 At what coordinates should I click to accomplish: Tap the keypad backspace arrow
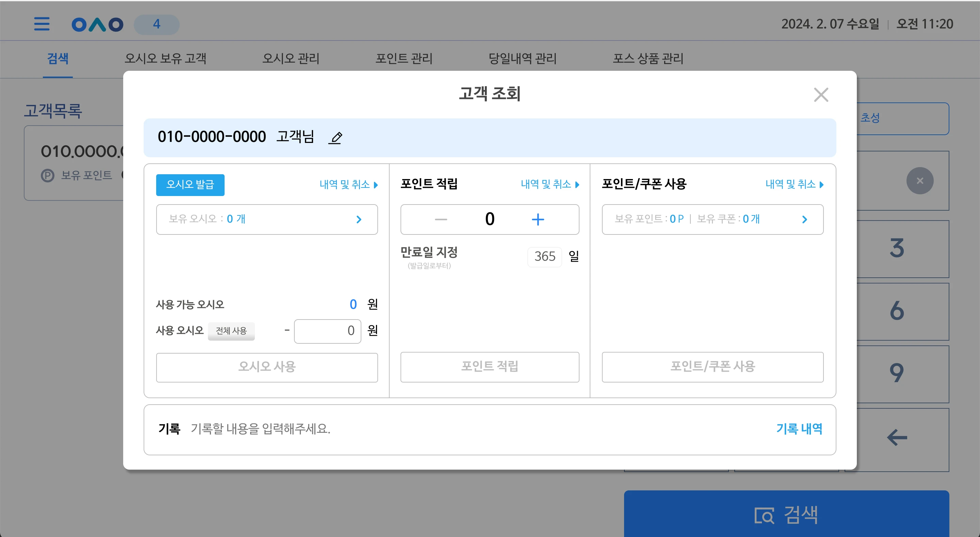pos(897,438)
